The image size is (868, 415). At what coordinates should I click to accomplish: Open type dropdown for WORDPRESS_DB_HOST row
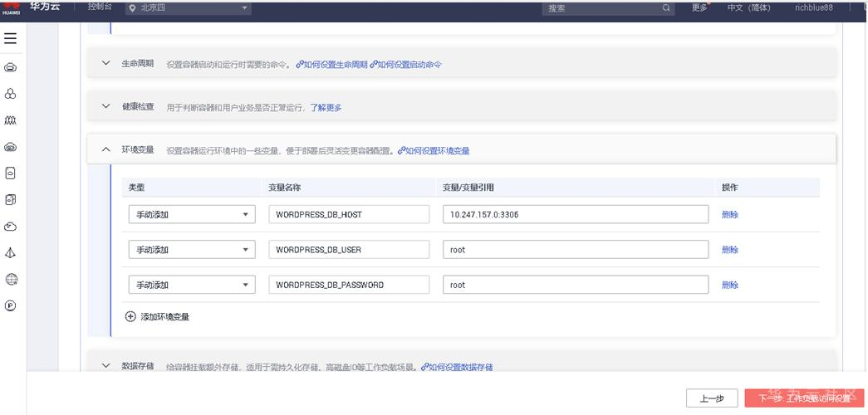click(192, 215)
